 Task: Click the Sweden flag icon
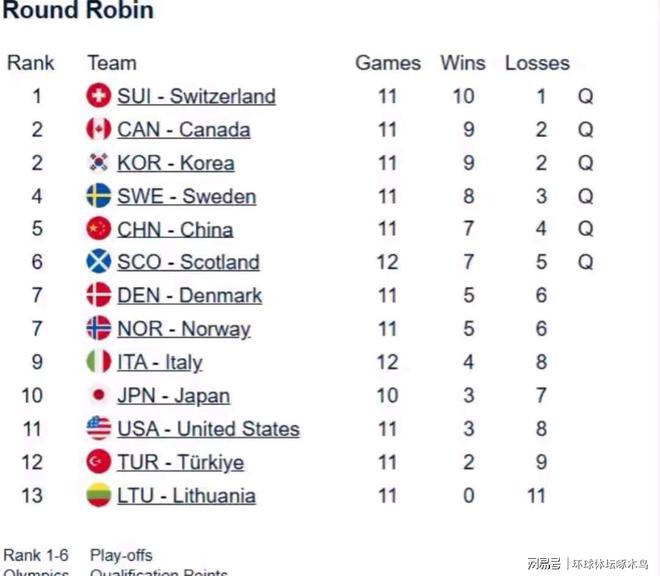[x=98, y=196]
